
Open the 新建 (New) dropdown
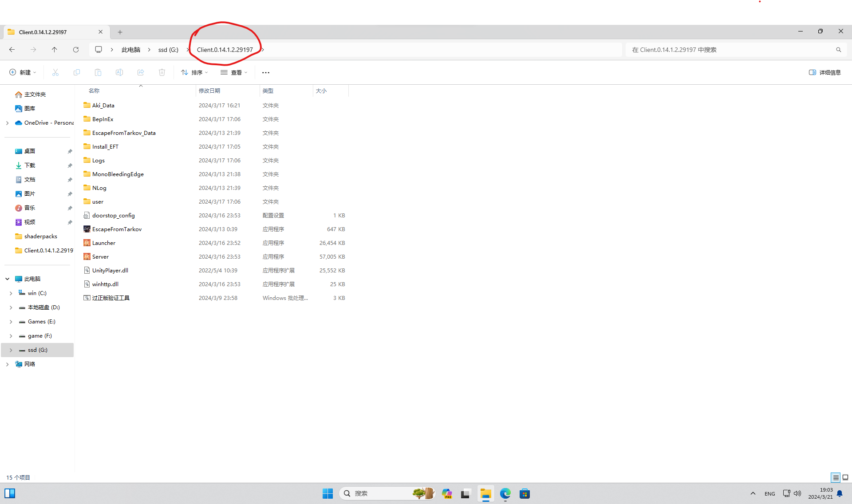pos(23,72)
